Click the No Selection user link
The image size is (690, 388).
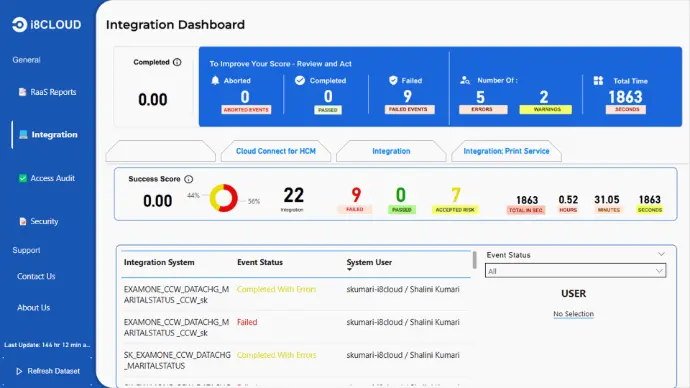coord(573,314)
